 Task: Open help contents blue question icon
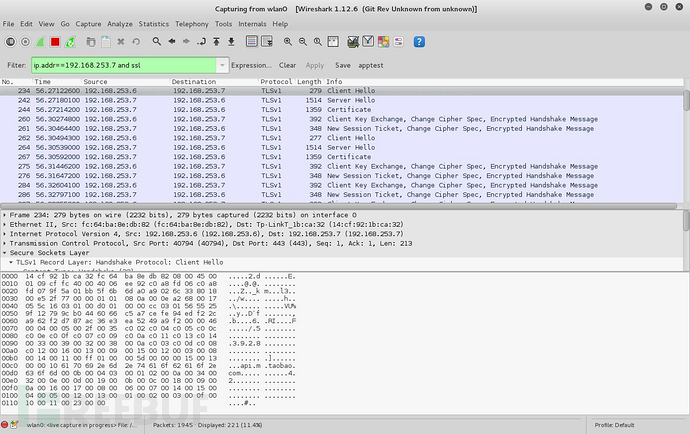coord(419,42)
